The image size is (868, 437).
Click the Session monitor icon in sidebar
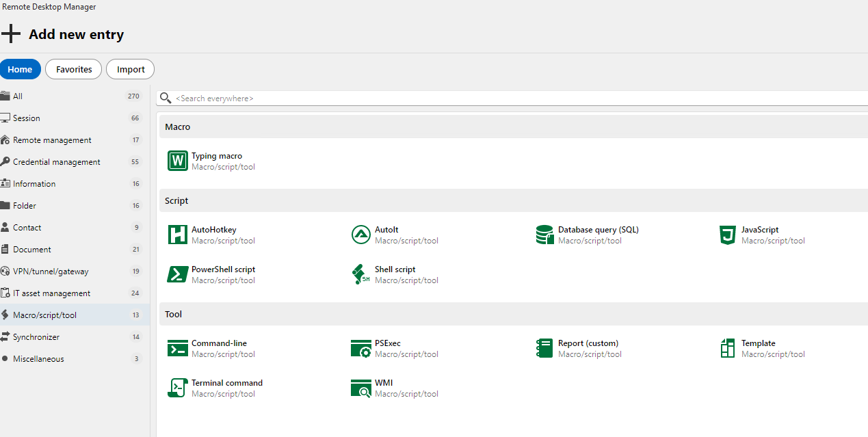click(5, 118)
